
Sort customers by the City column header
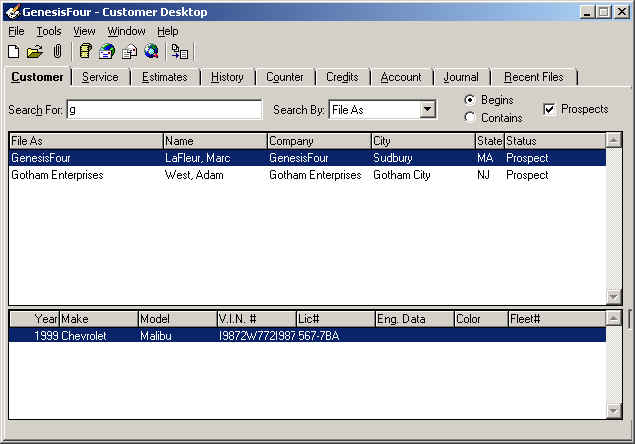[x=423, y=141]
